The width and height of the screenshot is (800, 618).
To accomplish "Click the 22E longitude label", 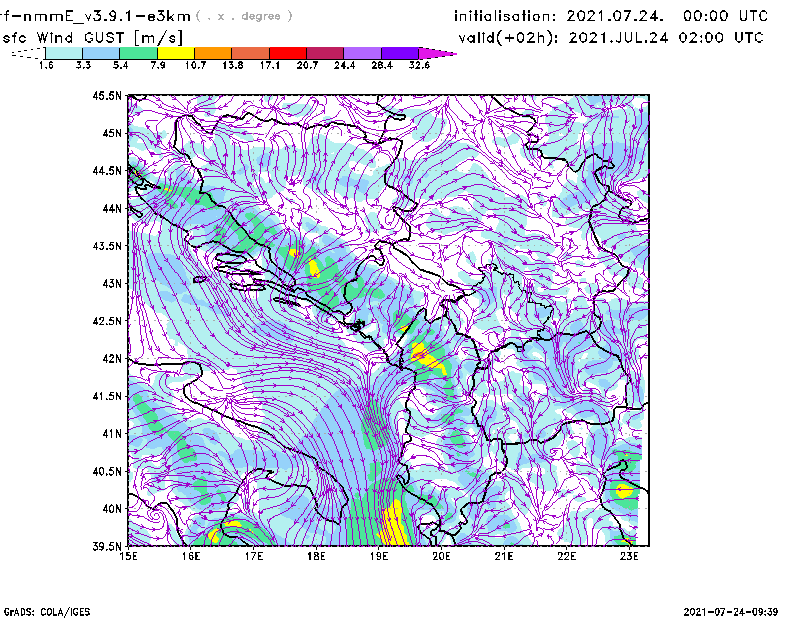I will (x=567, y=556).
